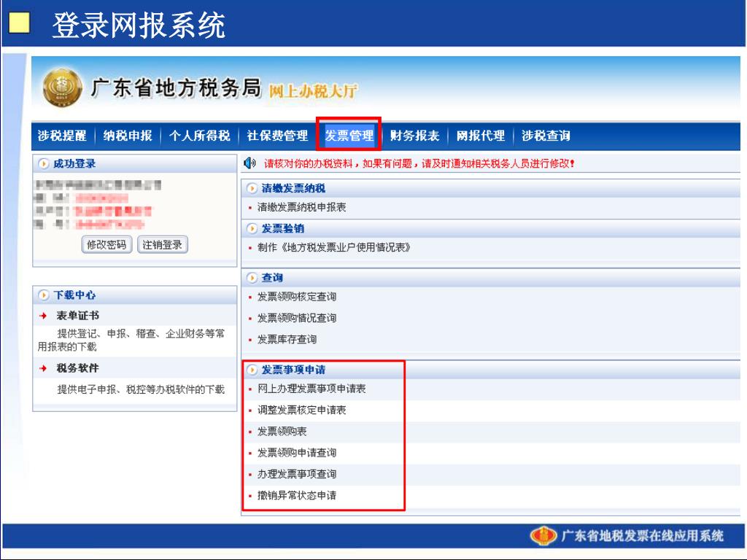747x560 pixels.
Task: Click arrow icon beside 成功登录
Action: [43, 164]
